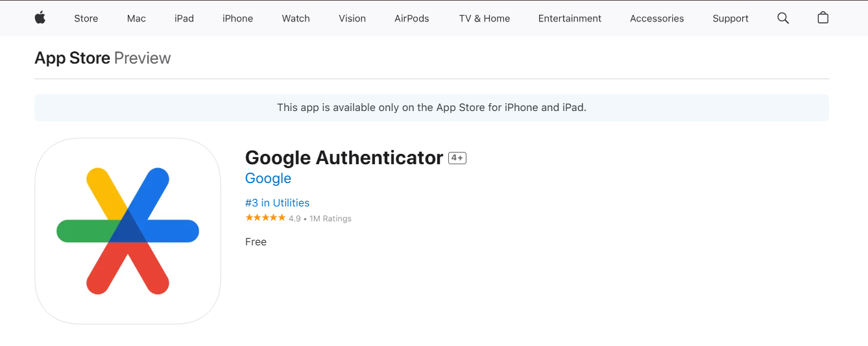Open the shopping bag icon
Image resolution: width=868 pixels, height=346 pixels.
823,18
